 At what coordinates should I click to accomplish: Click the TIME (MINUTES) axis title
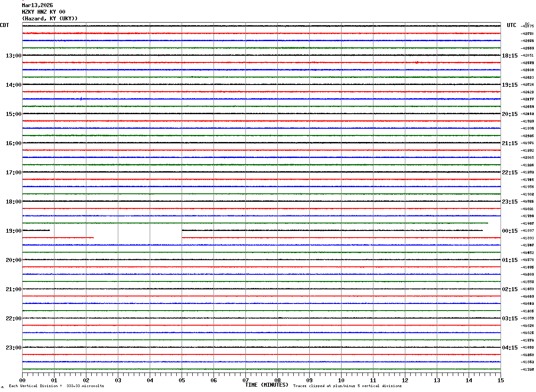[267, 385]
